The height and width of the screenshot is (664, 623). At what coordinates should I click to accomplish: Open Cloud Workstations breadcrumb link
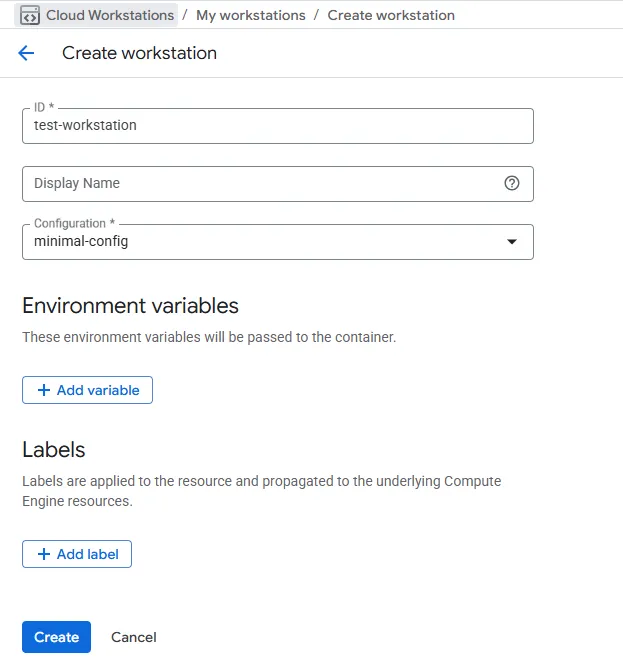(x=96, y=15)
